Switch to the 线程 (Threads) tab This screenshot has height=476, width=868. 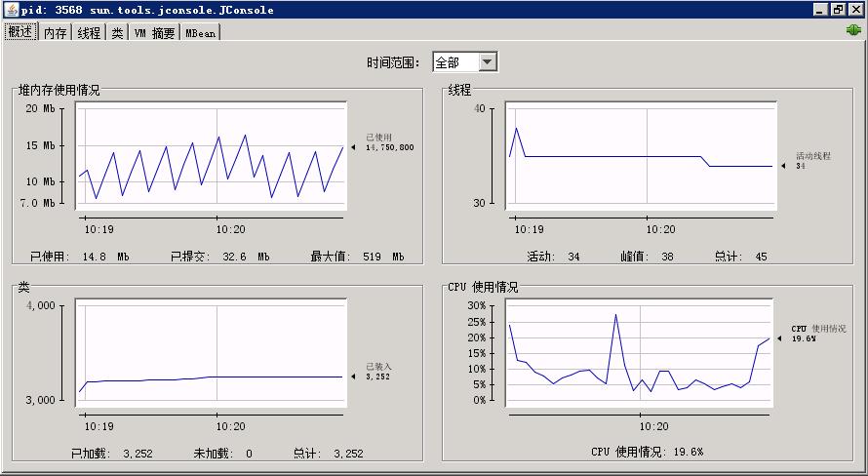89,32
